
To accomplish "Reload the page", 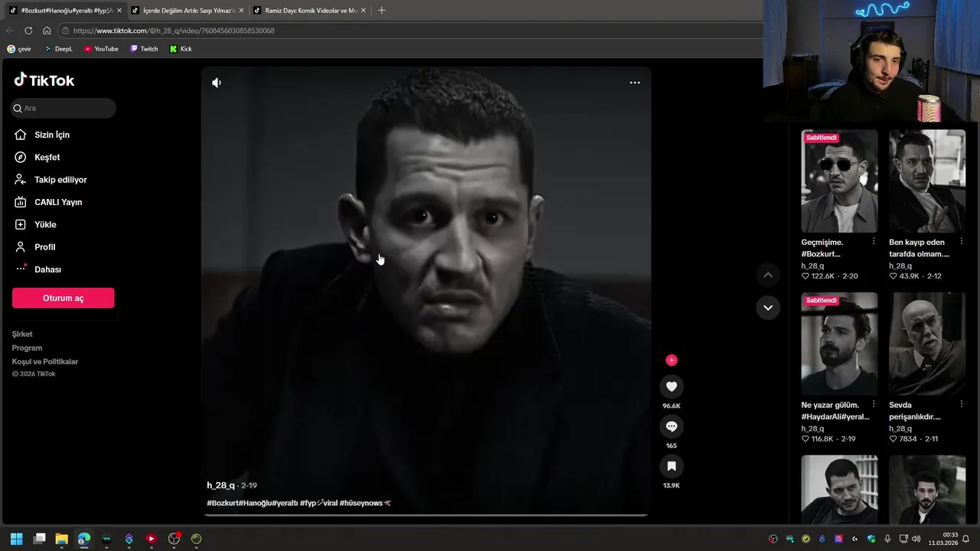I will [x=28, y=31].
